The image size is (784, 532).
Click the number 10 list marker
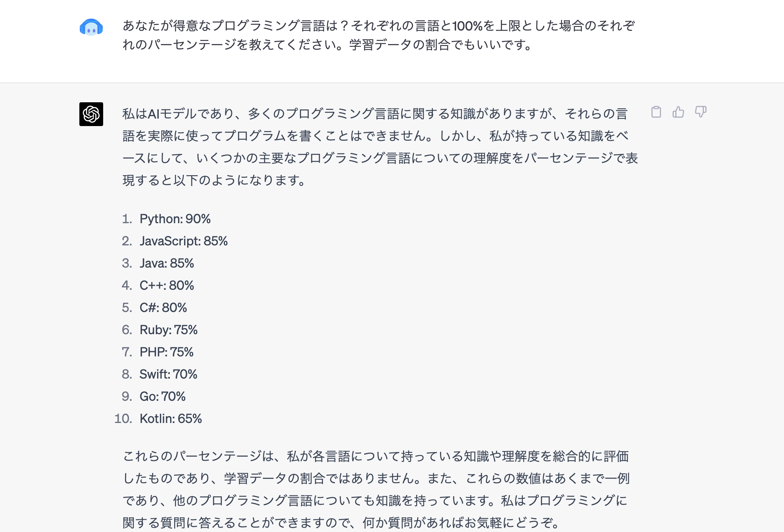(123, 419)
